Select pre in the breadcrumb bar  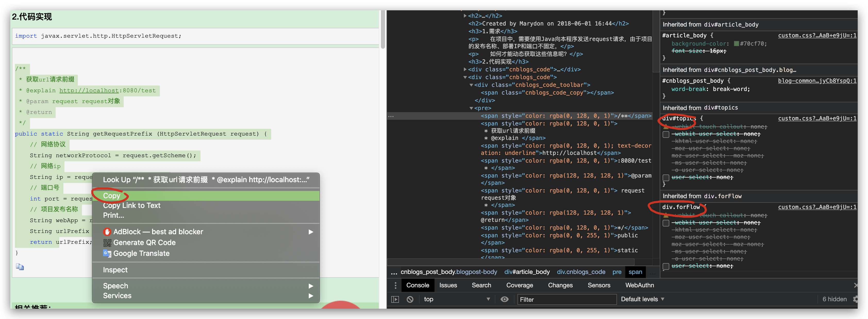[617, 272]
